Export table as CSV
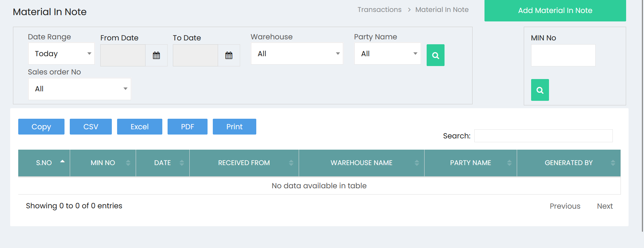 (91, 126)
